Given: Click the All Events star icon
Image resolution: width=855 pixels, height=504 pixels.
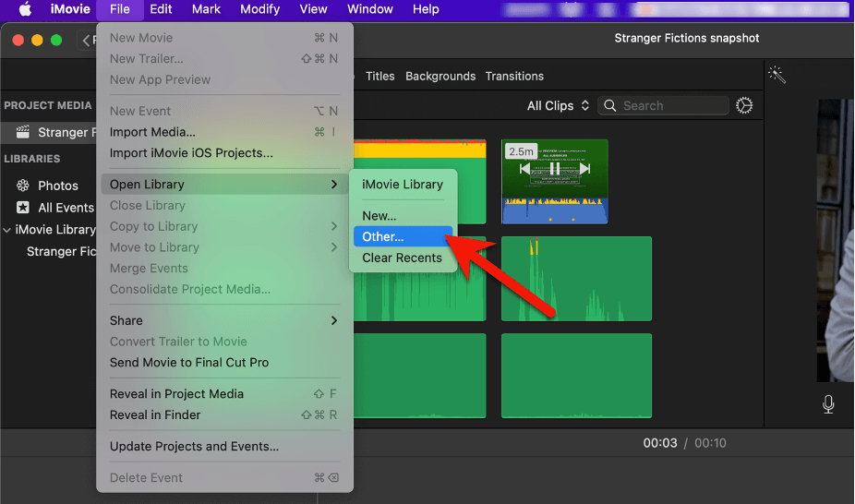Looking at the screenshot, I should point(23,208).
